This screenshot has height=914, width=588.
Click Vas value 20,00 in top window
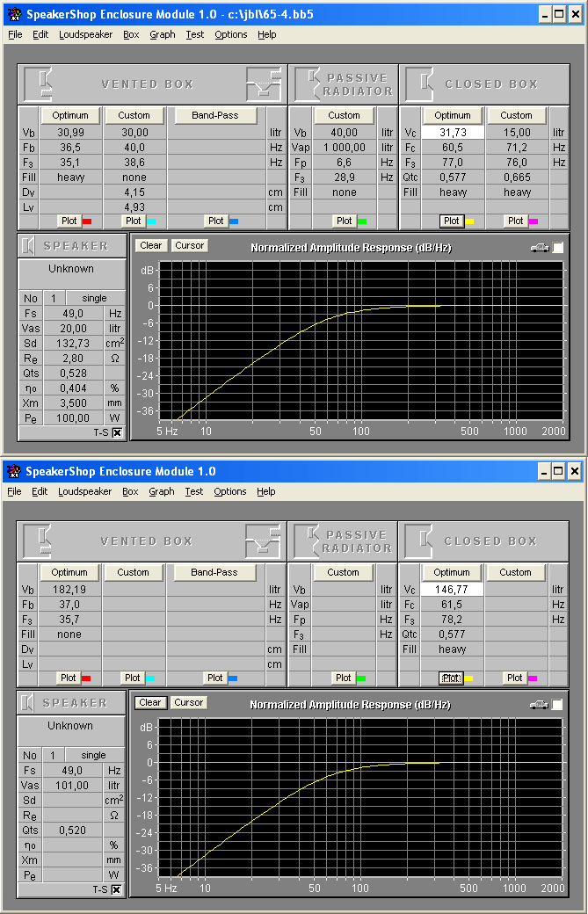click(73, 329)
